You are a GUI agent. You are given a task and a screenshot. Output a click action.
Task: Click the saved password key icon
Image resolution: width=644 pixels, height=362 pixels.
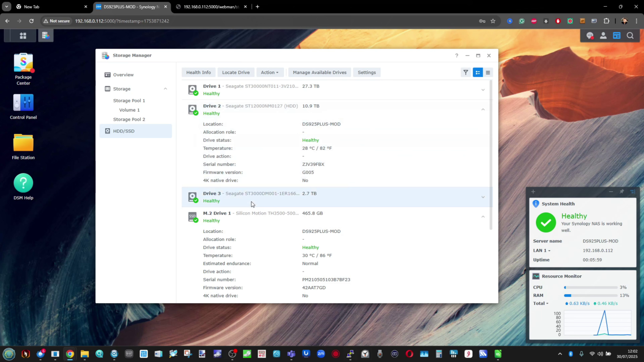482,21
